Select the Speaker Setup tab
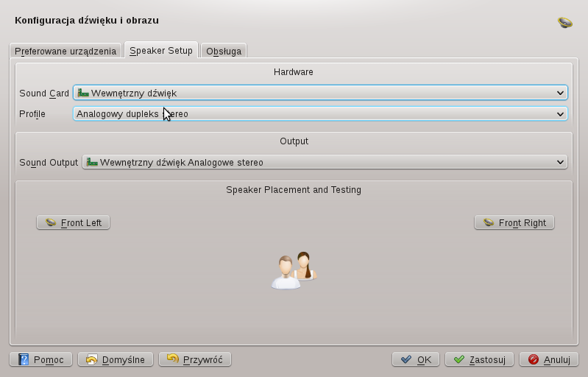588x377 pixels. tap(160, 50)
